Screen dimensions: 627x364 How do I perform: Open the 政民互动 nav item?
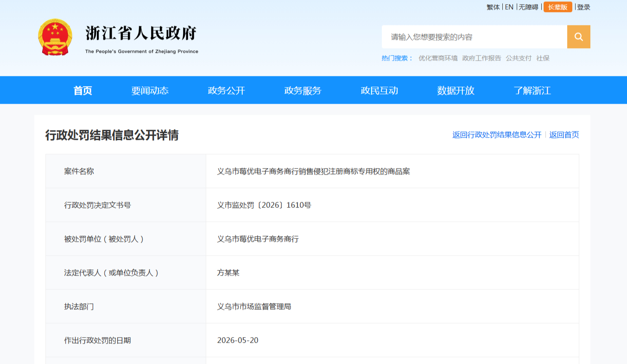point(379,90)
